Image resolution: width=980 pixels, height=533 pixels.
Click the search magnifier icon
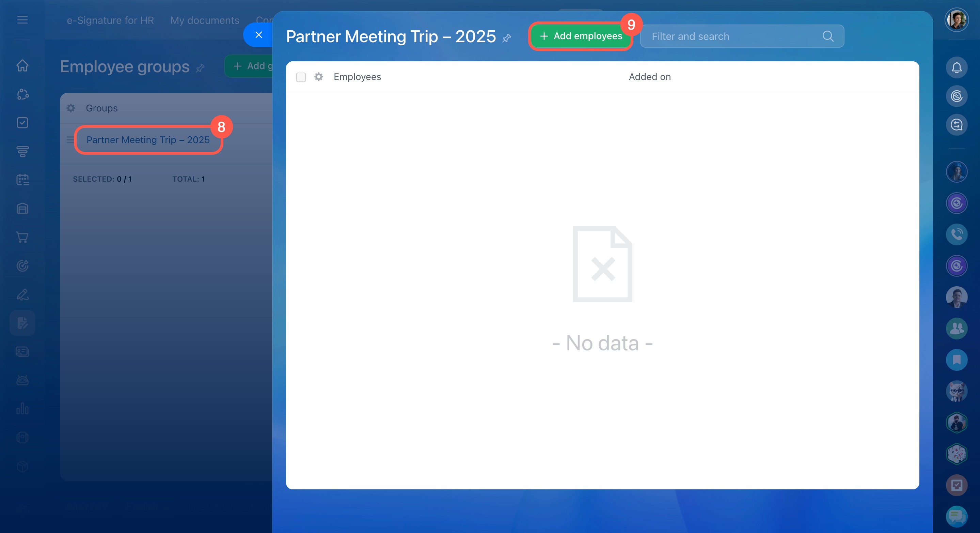tap(828, 36)
